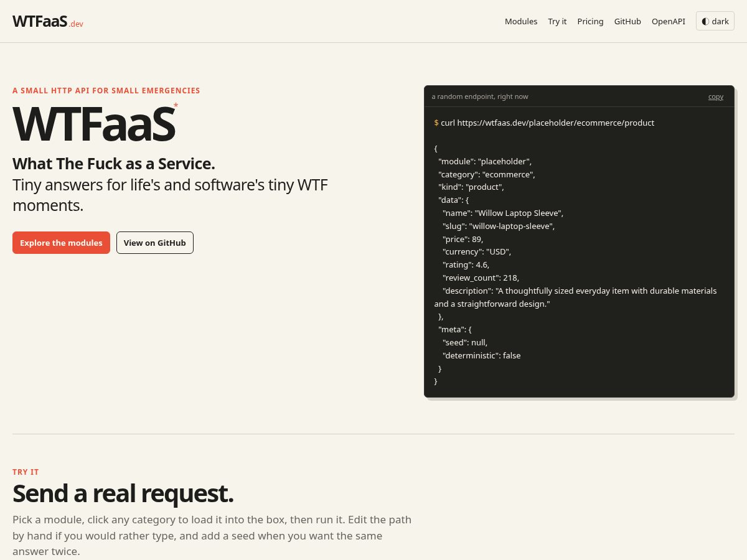Go to the Try it nav link
The width and height of the screenshot is (747, 560).
pyautogui.click(x=557, y=21)
